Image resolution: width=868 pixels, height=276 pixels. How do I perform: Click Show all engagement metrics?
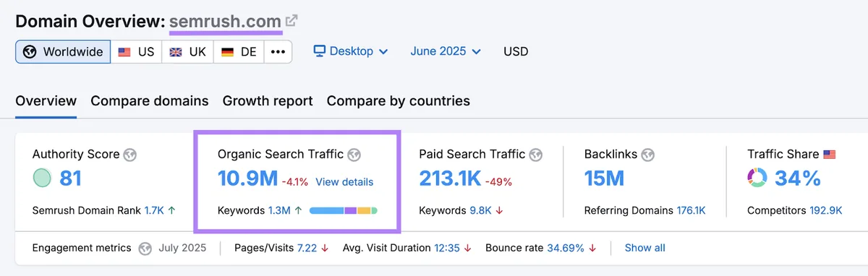[x=645, y=248]
